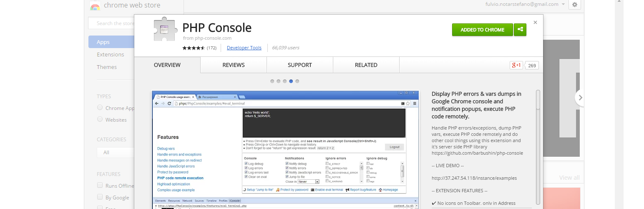
Task: Select the Chrome Apps radio button
Action: (x=100, y=107)
